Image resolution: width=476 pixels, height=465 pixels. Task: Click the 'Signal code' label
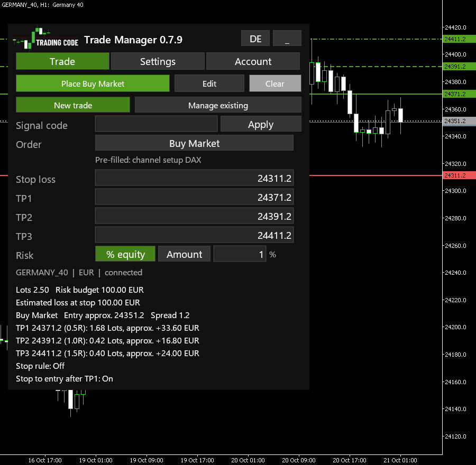42,125
